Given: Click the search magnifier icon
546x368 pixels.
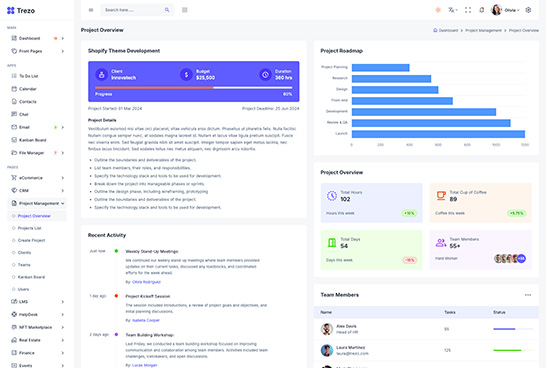Looking at the screenshot, I should (x=167, y=10).
